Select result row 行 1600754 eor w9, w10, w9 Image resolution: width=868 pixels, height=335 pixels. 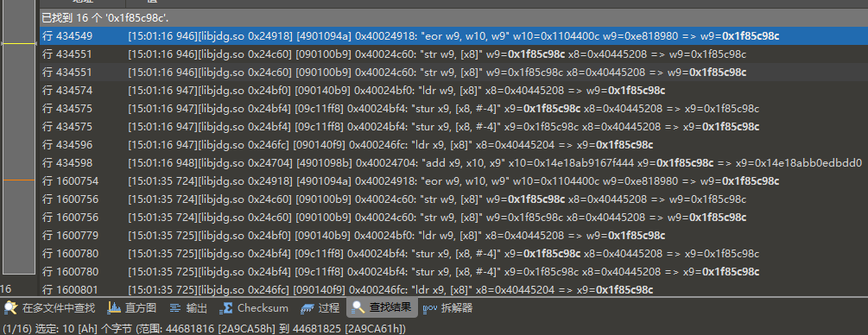click(x=454, y=181)
